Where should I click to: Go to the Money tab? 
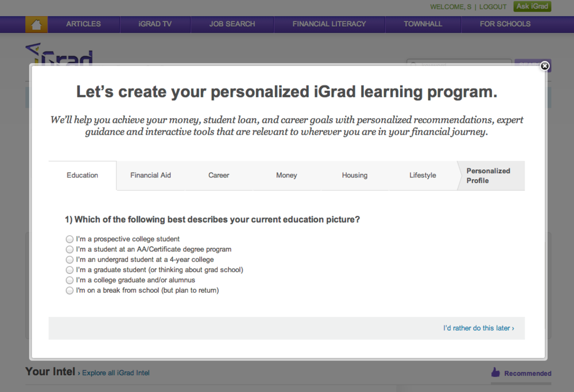pyautogui.click(x=286, y=175)
